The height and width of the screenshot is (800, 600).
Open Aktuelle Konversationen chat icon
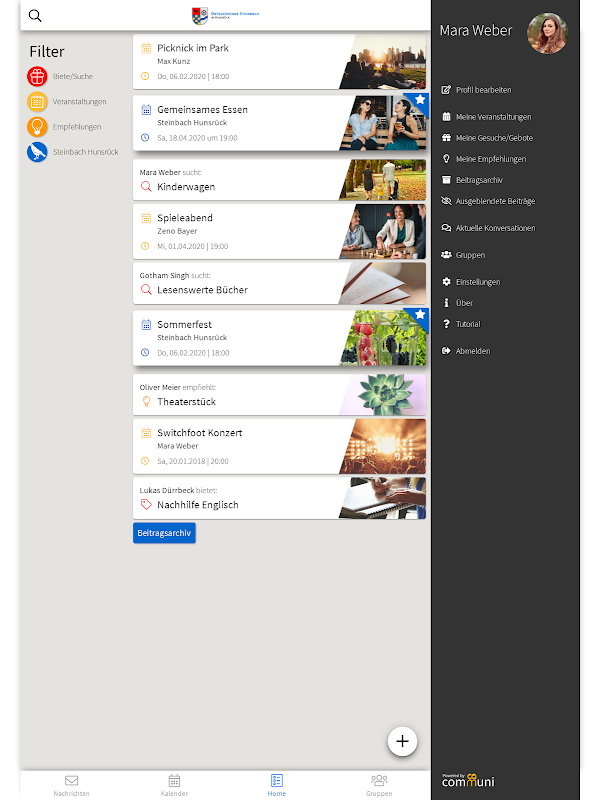(446, 228)
